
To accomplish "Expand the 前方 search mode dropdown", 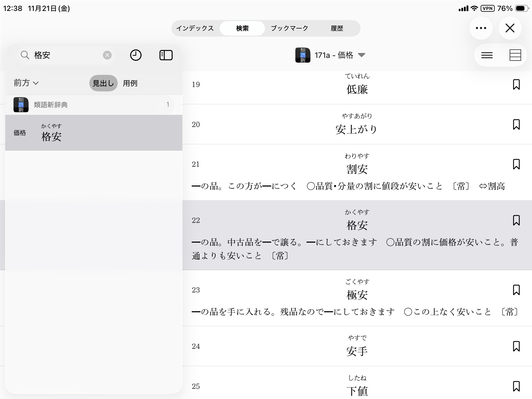I will (26, 83).
